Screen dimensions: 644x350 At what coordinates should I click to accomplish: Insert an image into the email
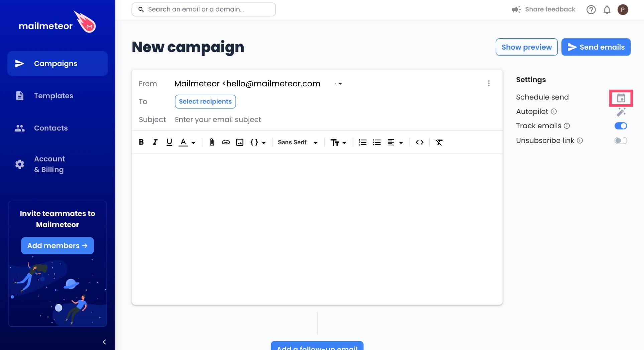(240, 142)
